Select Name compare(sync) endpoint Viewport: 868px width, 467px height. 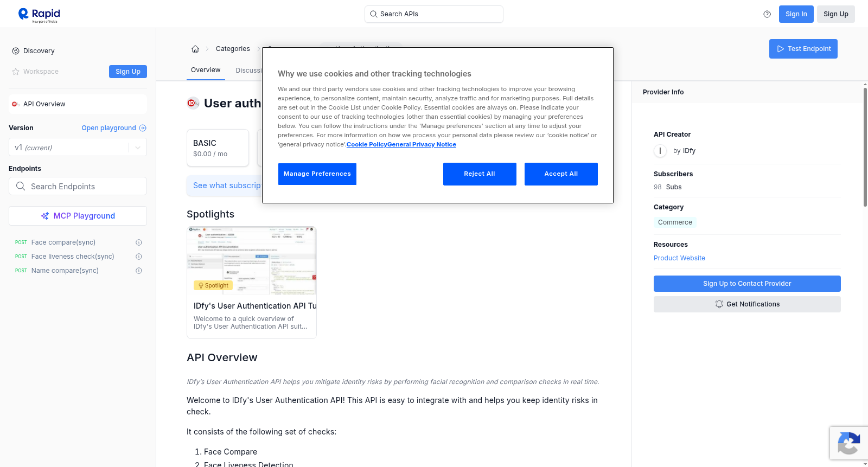click(x=65, y=271)
